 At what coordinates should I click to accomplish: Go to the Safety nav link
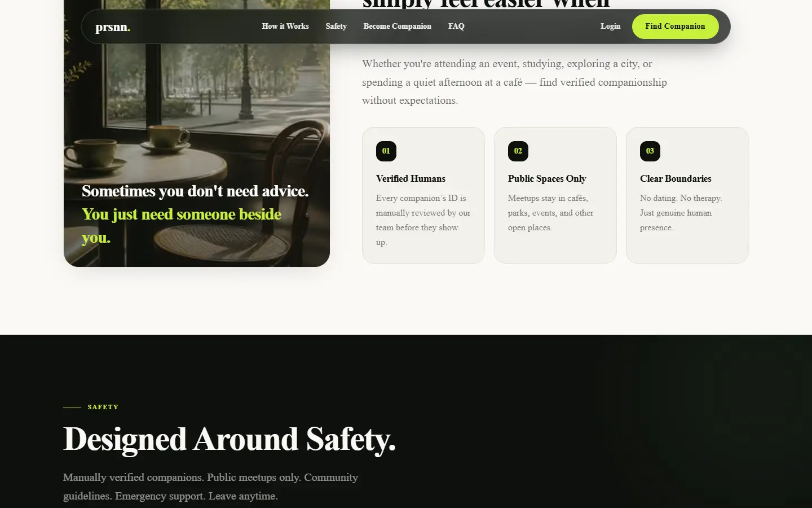tap(336, 26)
